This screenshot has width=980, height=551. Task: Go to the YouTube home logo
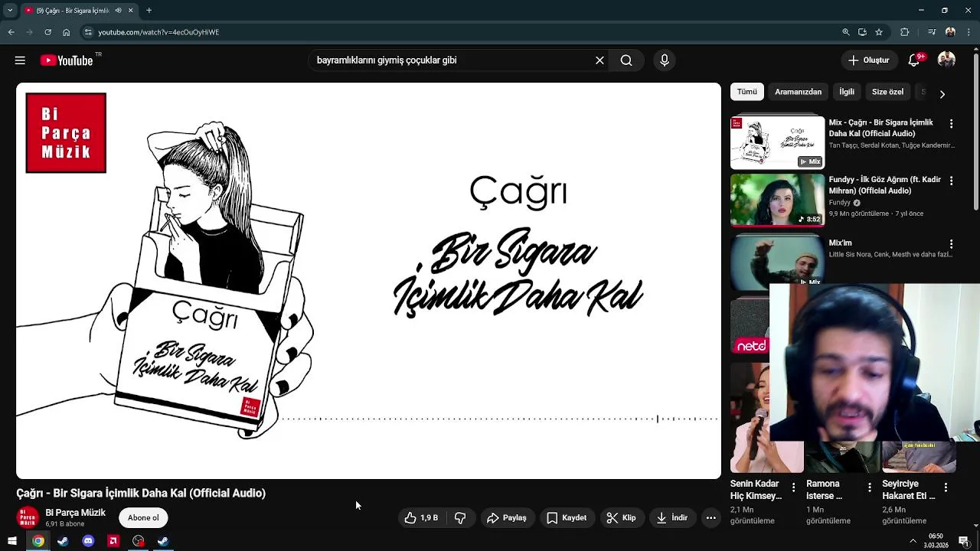[x=67, y=60]
